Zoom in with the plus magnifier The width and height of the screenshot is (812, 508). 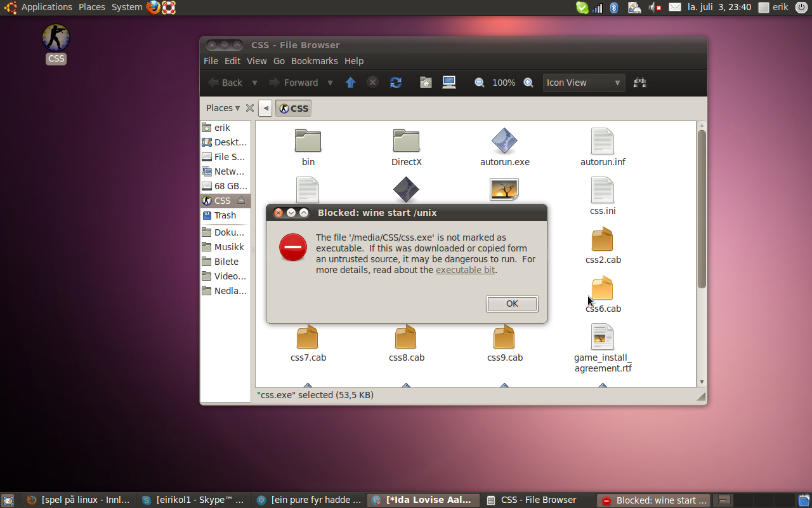pyautogui.click(x=528, y=83)
